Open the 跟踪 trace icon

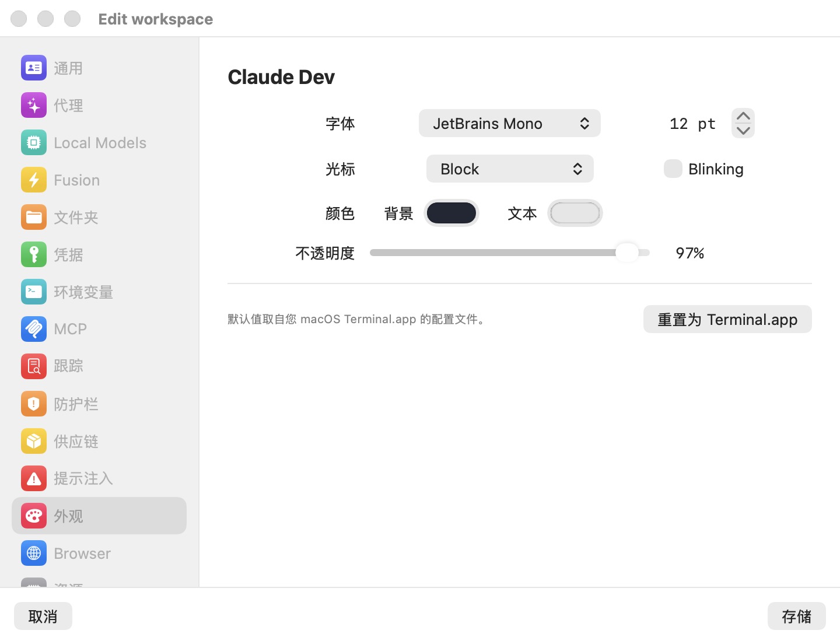coord(34,366)
